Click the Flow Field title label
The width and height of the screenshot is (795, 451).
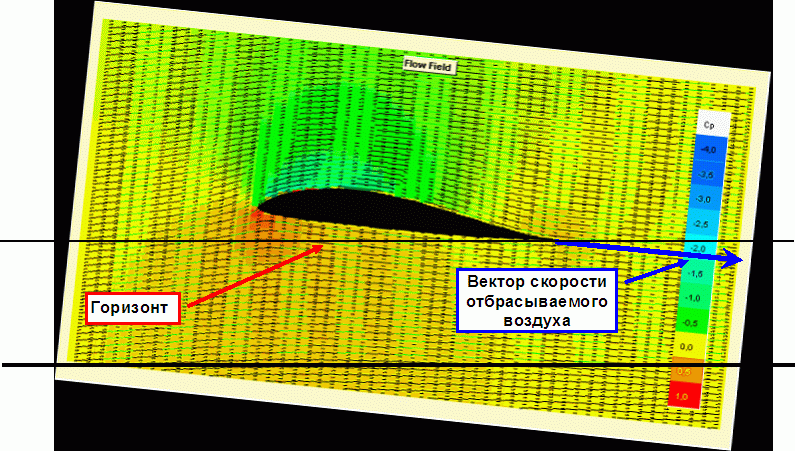pyautogui.click(x=427, y=65)
